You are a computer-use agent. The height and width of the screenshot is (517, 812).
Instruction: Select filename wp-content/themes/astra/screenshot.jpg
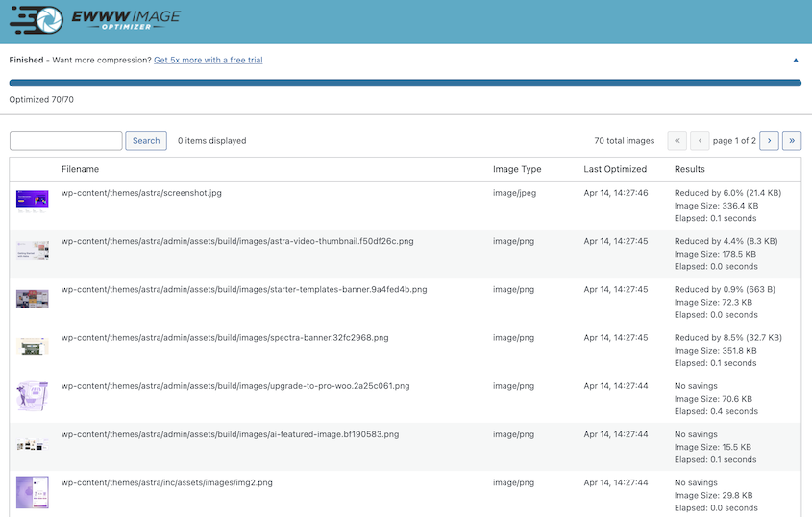coord(141,193)
